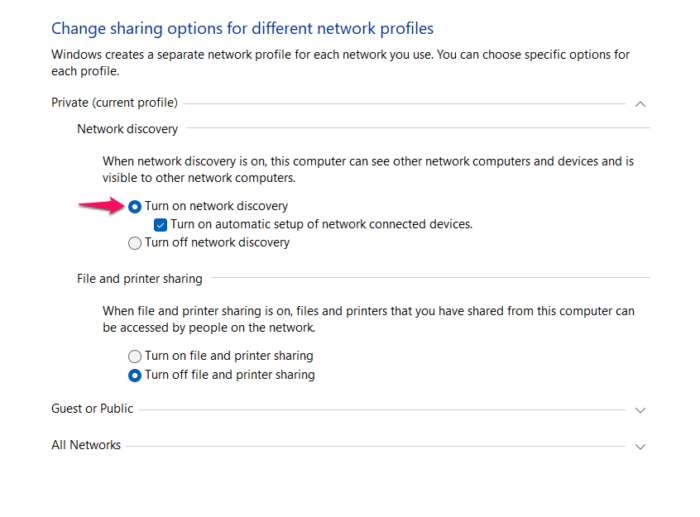Enable the Turn on file and printer sharing radio
The image size is (700, 517).
(x=135, y=356)
